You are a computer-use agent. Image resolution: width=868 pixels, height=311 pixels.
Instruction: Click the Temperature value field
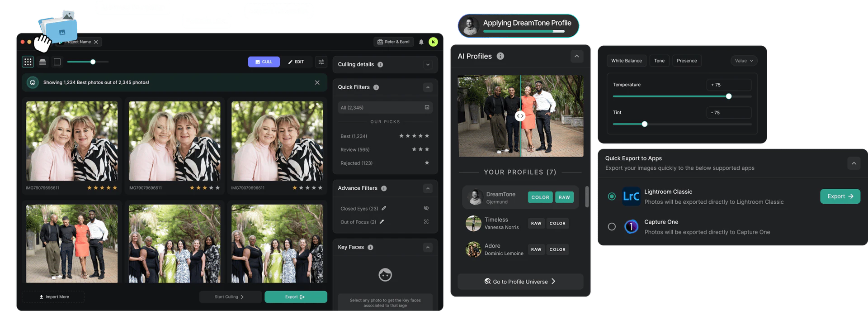(x=729, y=85)
